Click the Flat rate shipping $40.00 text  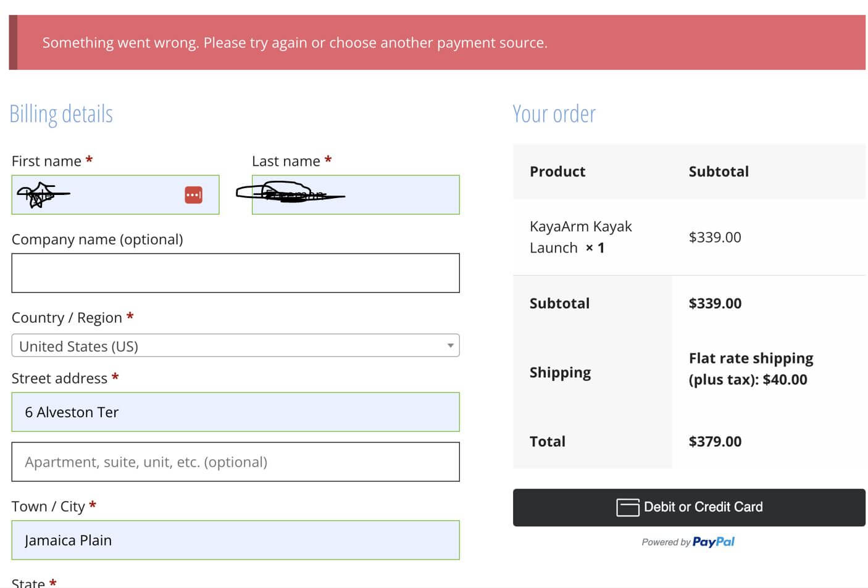coord(751,369)
